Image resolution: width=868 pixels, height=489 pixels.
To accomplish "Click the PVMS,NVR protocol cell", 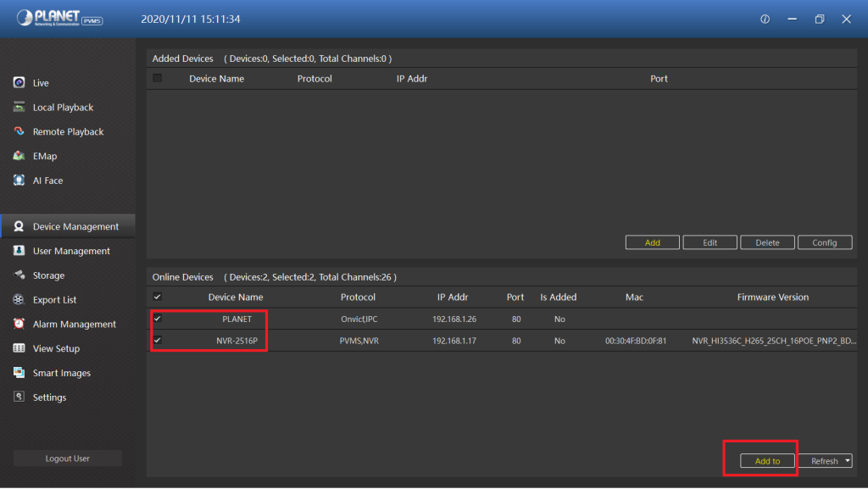I will pos(359,341).
